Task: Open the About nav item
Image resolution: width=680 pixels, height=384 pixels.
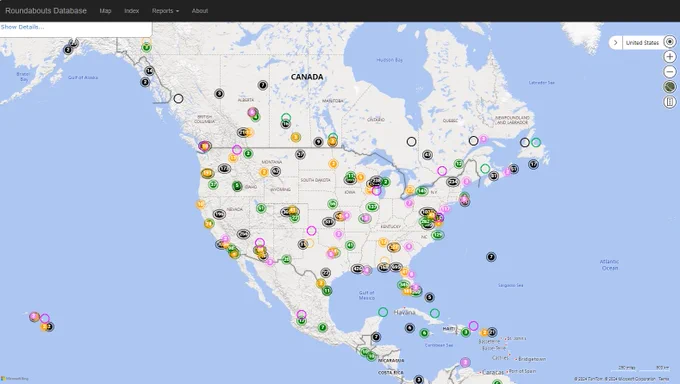Action: pos(200,11)
